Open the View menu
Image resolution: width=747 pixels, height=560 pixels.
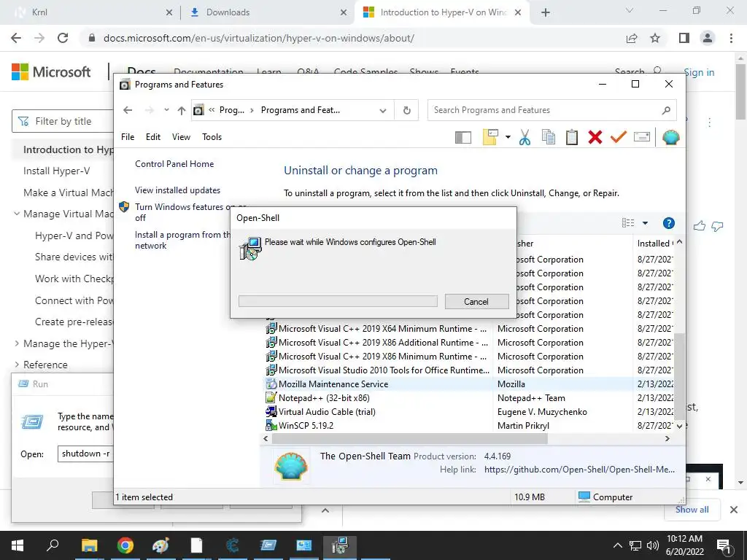point(181,137)
